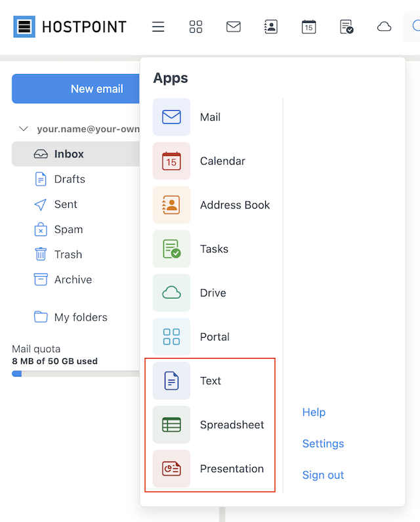Open the Sent folder

[56, 204]
